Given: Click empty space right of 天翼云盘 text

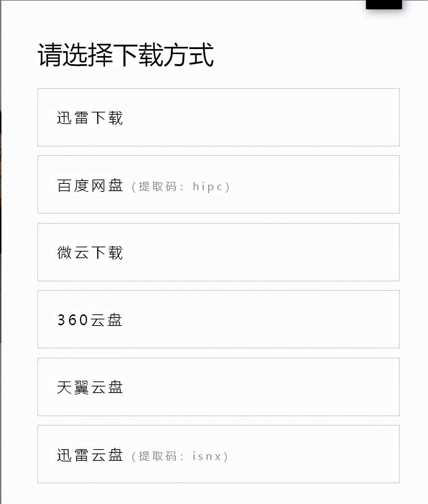Looking at the screenshot, I should [x=260, y=387].
